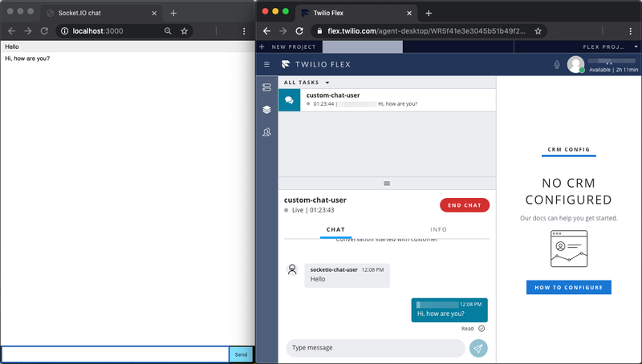Click the Hi, how are you? agent message bubble

[x=449, y=309]
